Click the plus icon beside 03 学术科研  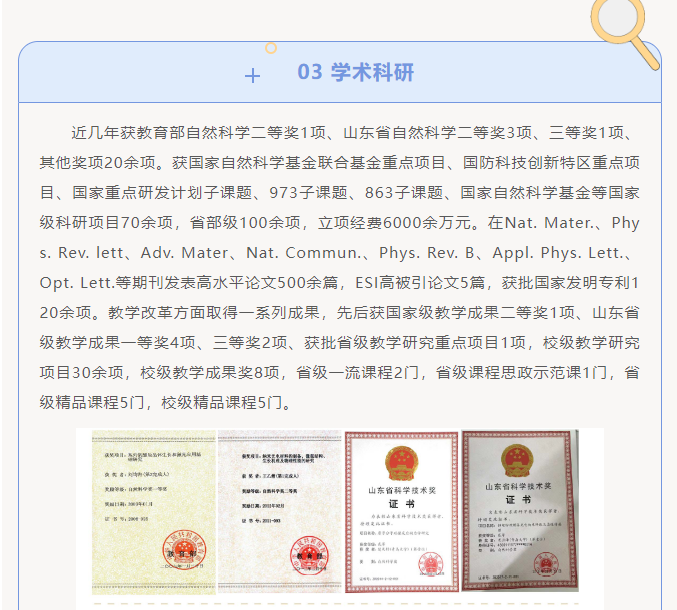pyautogui.click(x=252, y=75)
